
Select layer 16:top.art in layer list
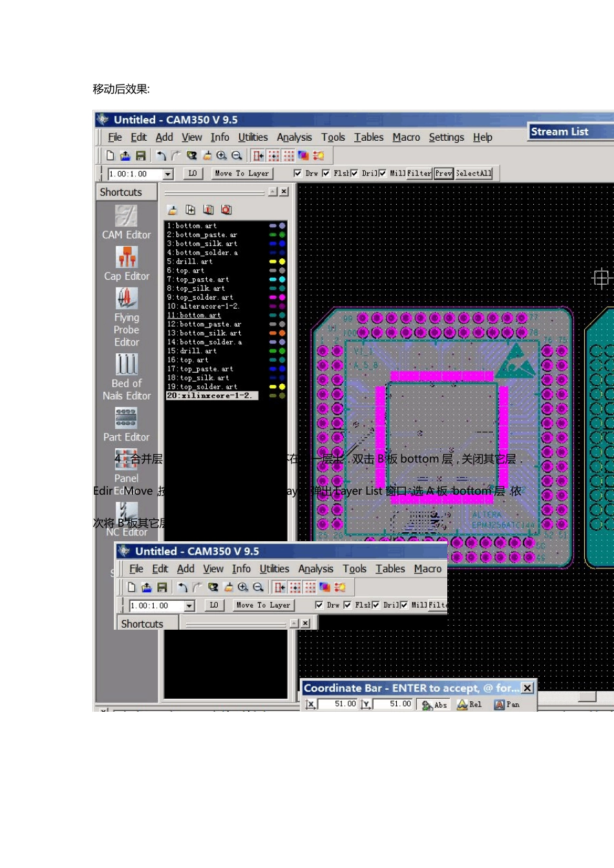(x=188, y=360)
